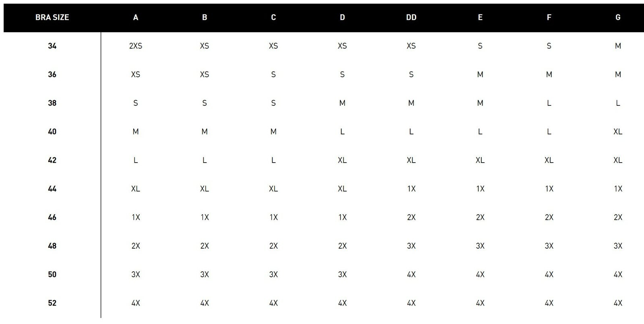Select row label 38
644x324 pixels.
pos(52,103)
